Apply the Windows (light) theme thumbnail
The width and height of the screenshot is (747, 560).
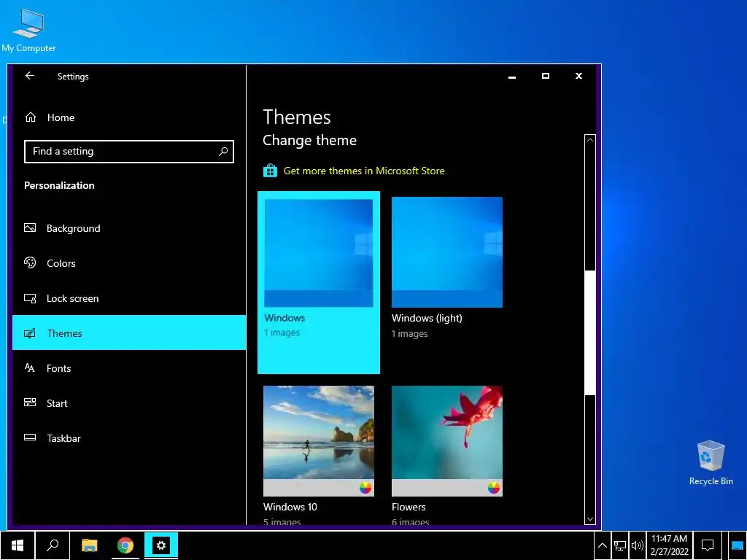tap(447, 252)
